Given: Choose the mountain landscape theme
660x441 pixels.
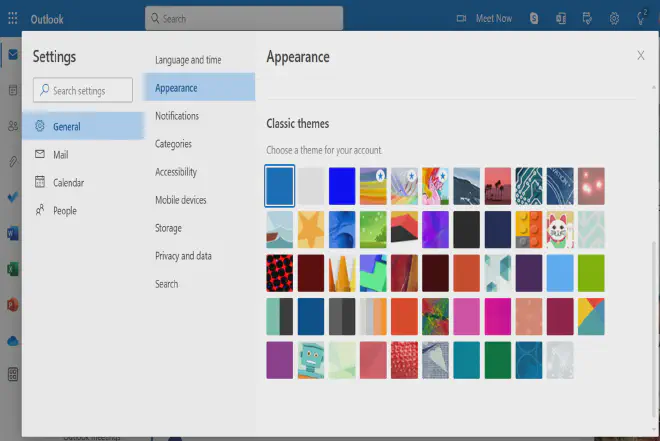Looking at the screenshot, I should point(466,186).
